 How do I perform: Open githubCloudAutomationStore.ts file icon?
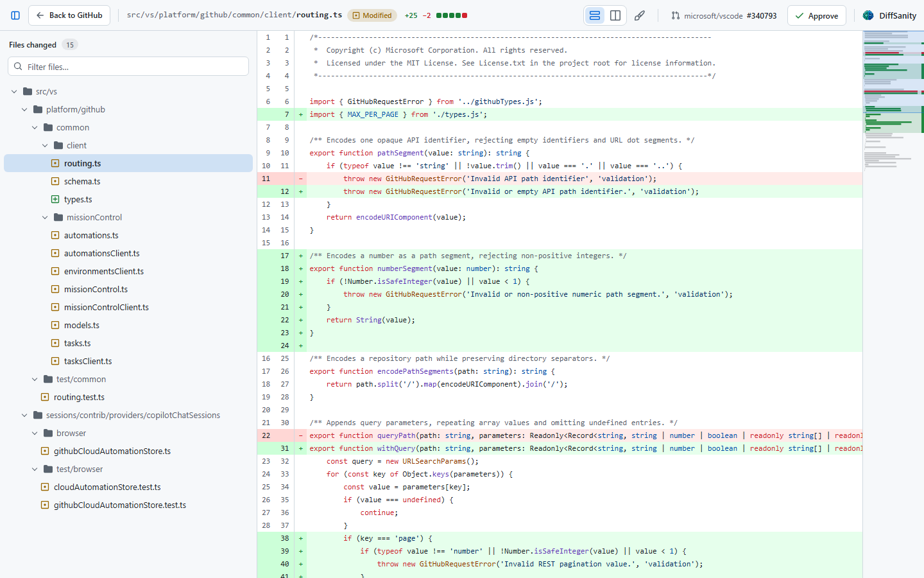tap(45, 451)
